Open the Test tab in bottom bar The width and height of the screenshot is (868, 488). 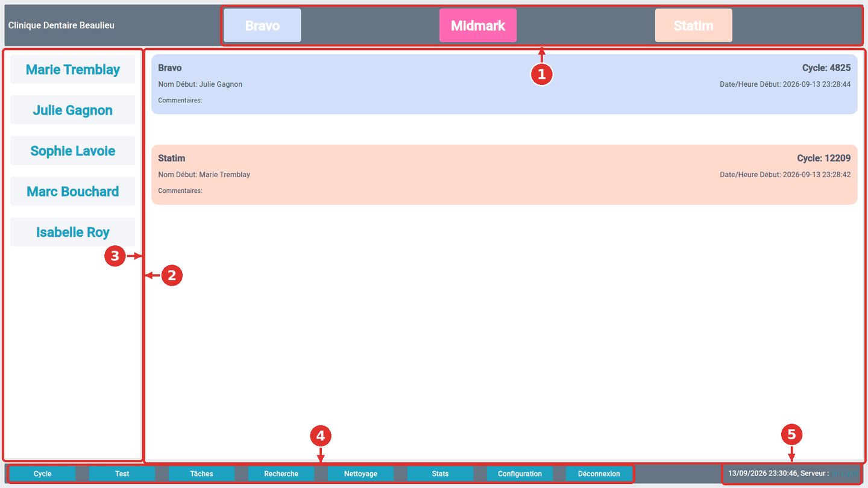pos(122,474)
